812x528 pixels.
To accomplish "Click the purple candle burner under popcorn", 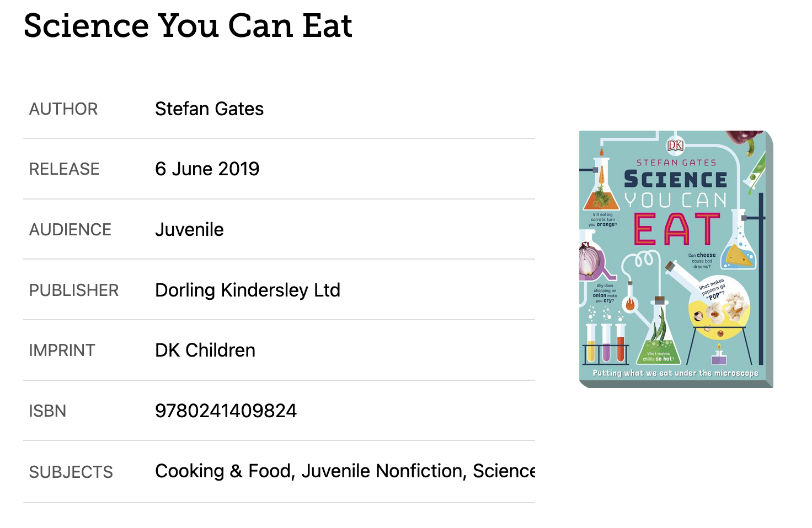I will (x=719, y=355).
